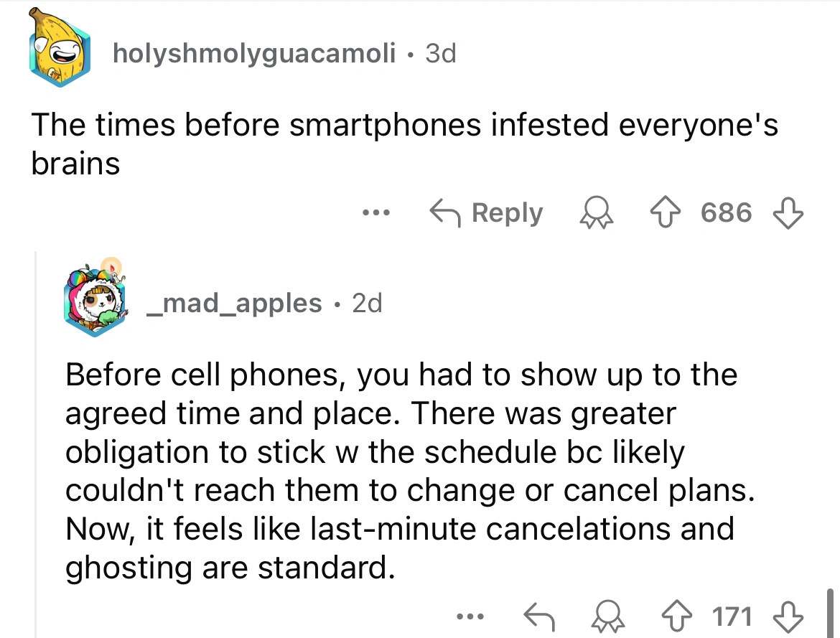Click the Reply button on the top comment
Image resolution: width=840 pixels, height=638 pixels.
[487, 213]
